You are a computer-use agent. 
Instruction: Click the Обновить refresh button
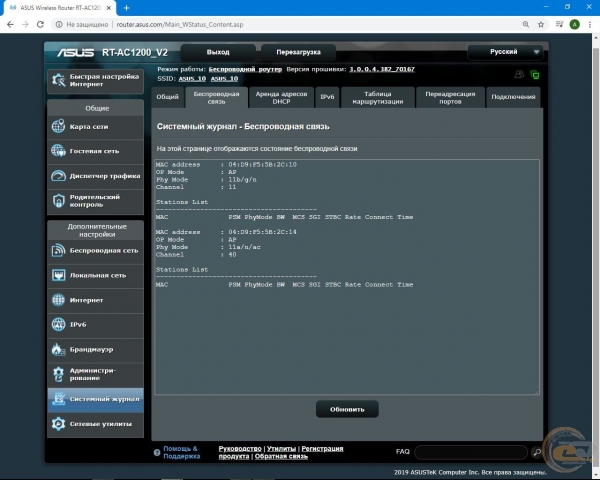click(347, 409)
